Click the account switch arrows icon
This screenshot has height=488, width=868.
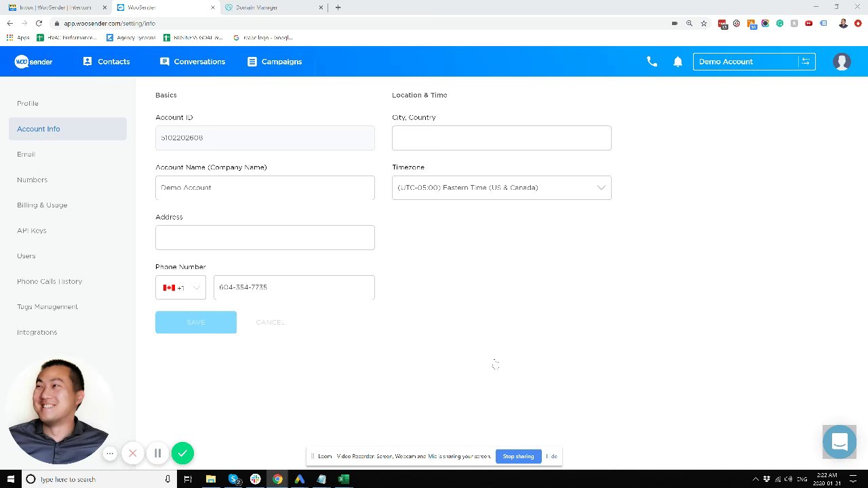pos(806,62)
